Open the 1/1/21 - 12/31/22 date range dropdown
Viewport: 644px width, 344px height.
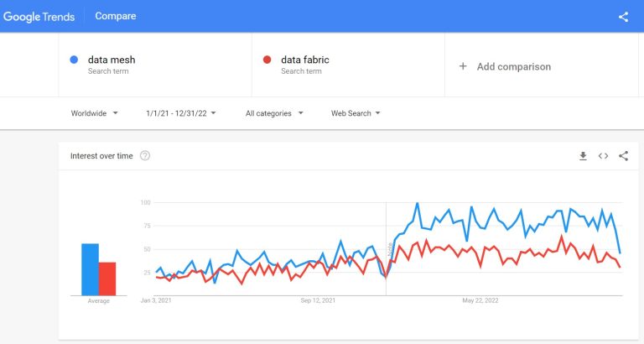point(181,113)
